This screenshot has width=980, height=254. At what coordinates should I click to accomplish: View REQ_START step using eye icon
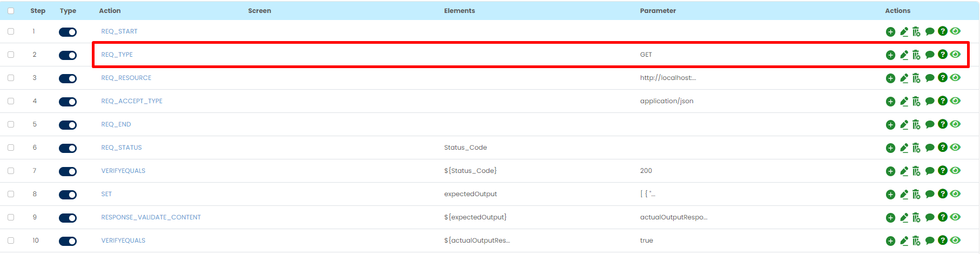955,31
